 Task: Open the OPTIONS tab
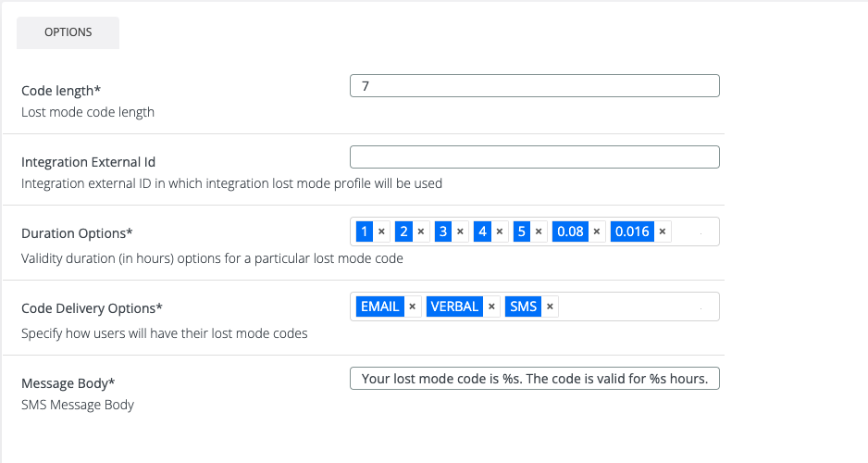68,32
